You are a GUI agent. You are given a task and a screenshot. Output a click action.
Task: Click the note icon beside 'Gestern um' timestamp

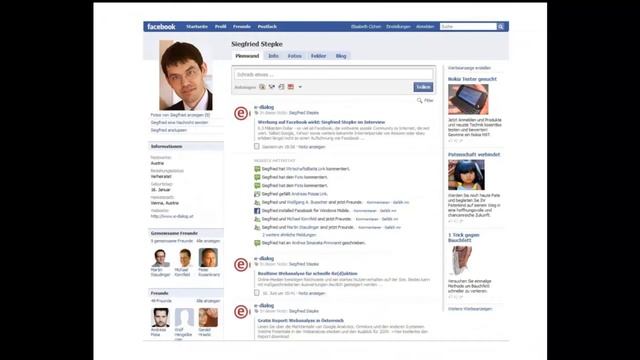click(257, 146)
